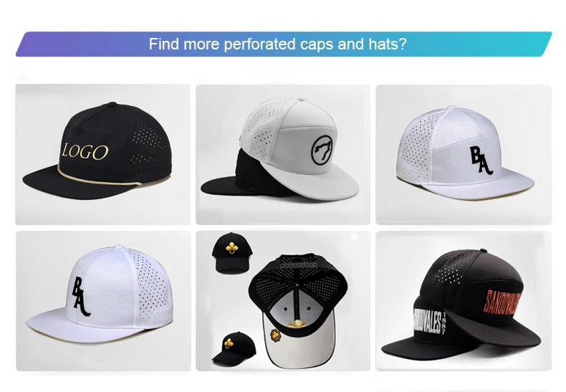Open the bottom-left white BA snapback thumbnail
Viewport: 566px width, 392px height.
point(103,301)
